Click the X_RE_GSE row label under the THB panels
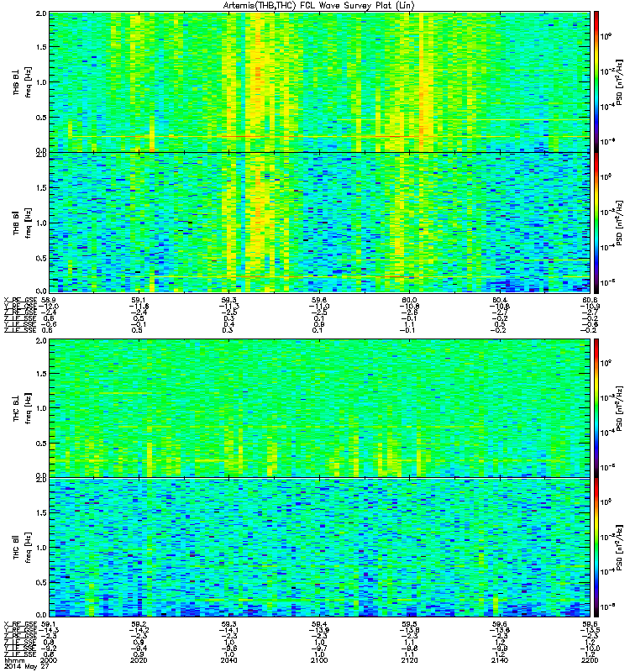This screenshot has width=630, height=672. pos(20,300)
